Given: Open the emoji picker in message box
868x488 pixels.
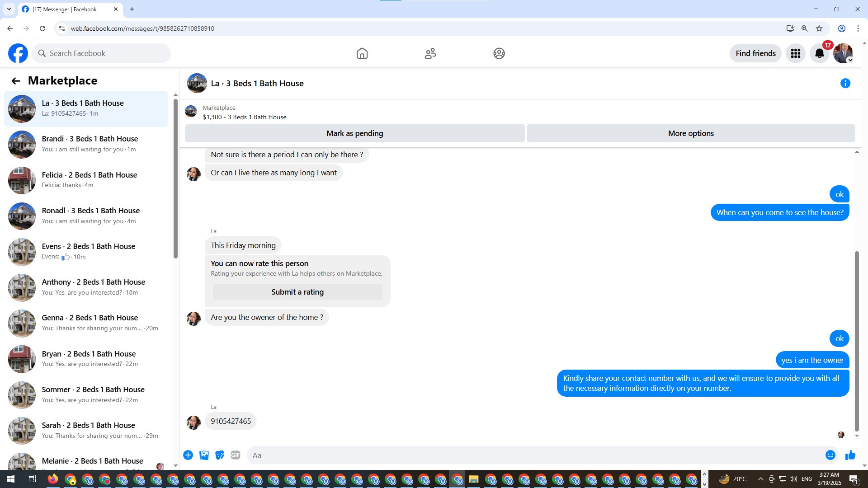Looking at the screenshot, I should click(x=830, y=455).
